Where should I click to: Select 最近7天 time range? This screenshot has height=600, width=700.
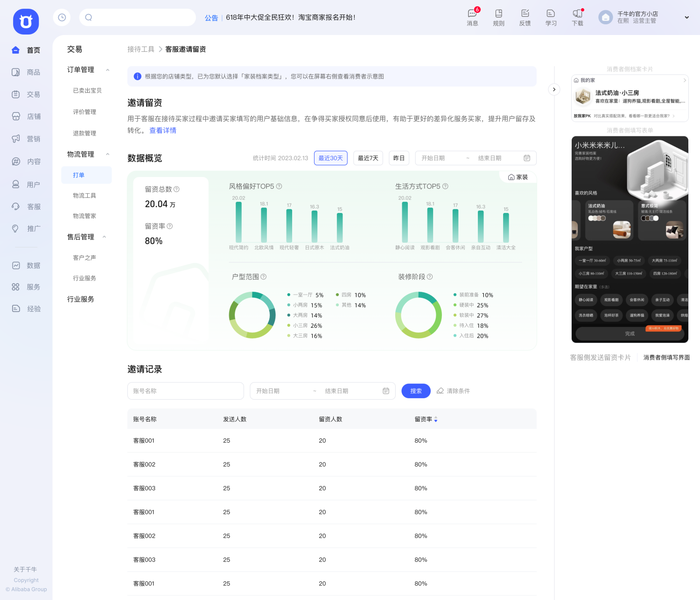click(368, 158)
